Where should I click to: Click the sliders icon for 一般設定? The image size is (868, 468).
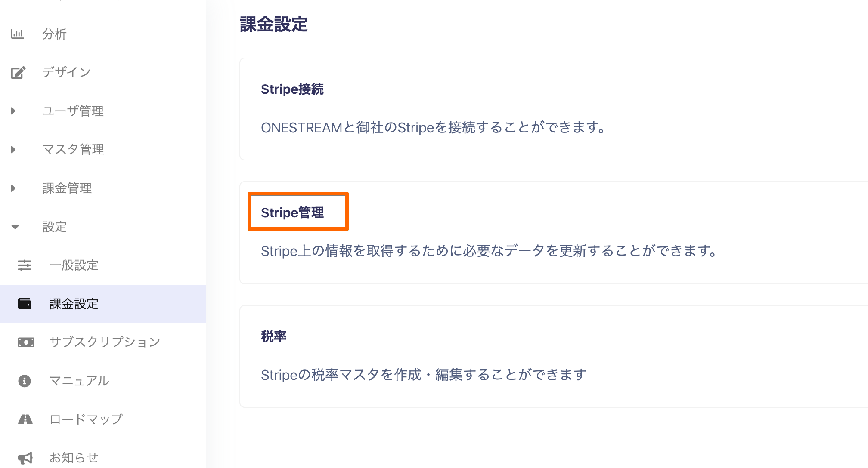(25, 265)
